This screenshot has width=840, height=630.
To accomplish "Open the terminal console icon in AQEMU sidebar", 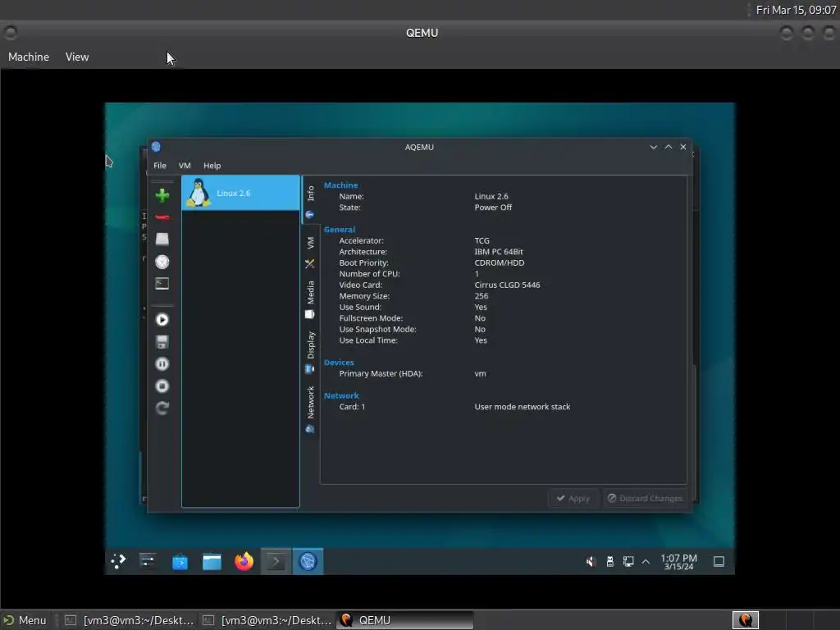I will pyautogui.click(x=162, y=283).
